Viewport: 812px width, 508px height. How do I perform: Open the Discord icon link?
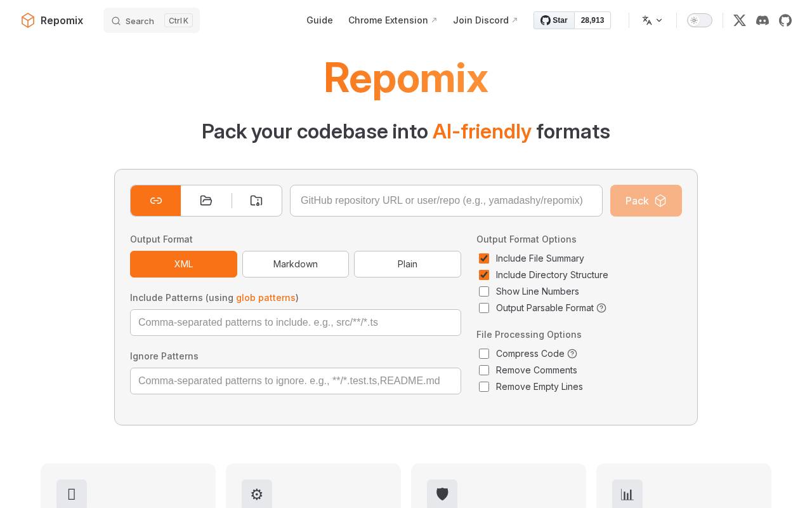[x=763, y=20]
